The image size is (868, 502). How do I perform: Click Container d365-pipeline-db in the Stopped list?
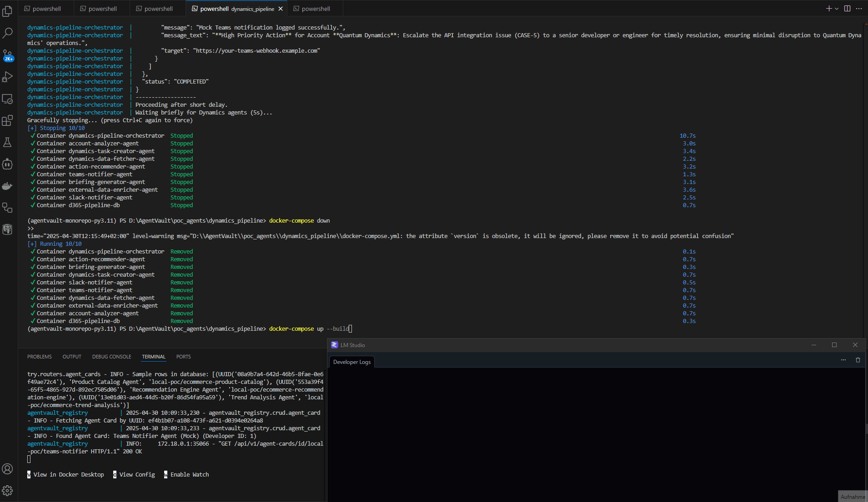[x=78, y=205]
